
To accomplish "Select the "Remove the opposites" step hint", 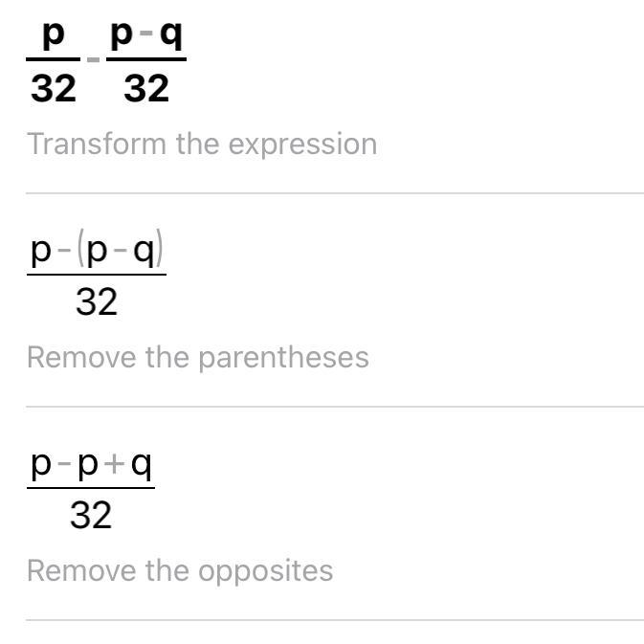I will click(x=180, y=571).
